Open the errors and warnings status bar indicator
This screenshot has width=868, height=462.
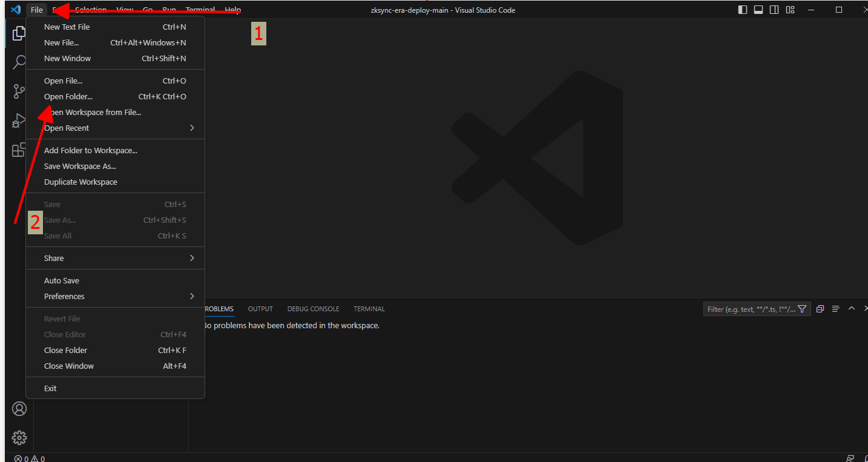pyautogui.click(x=30, y=458)
